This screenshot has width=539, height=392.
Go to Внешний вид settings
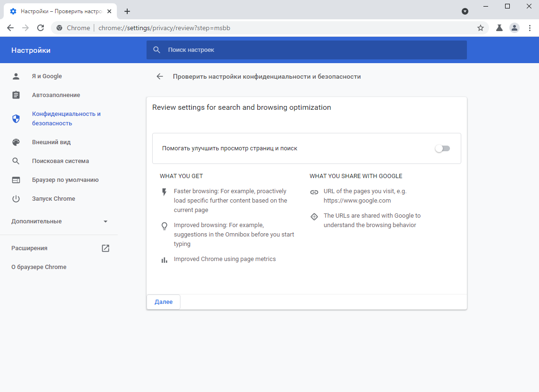click(x=51, y=142)
